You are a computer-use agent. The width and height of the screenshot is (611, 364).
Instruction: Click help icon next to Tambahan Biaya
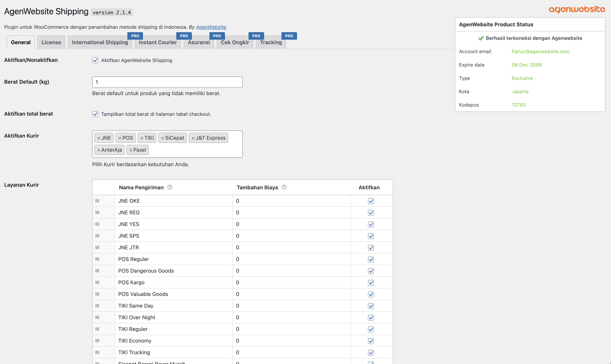tap(284, 187)
